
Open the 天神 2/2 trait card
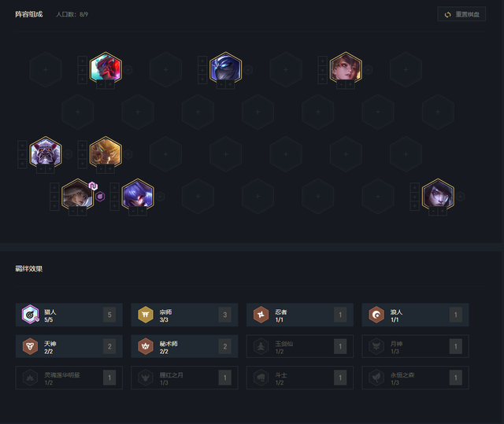point(69,346)
